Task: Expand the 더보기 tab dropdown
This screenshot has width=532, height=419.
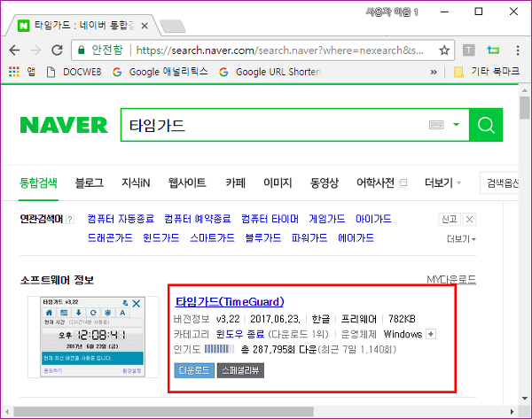Action: [442, 183]
